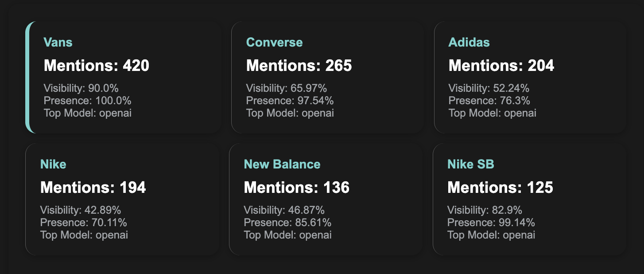
Task: Open the Nike SB brand card
Action: (529, 199)
